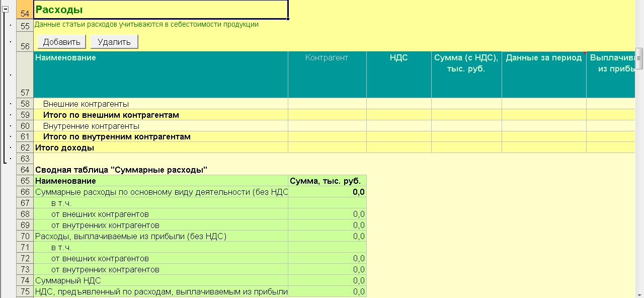Click the Сводная таблица title cell
644x298 pixels.
tap(160, 170)
